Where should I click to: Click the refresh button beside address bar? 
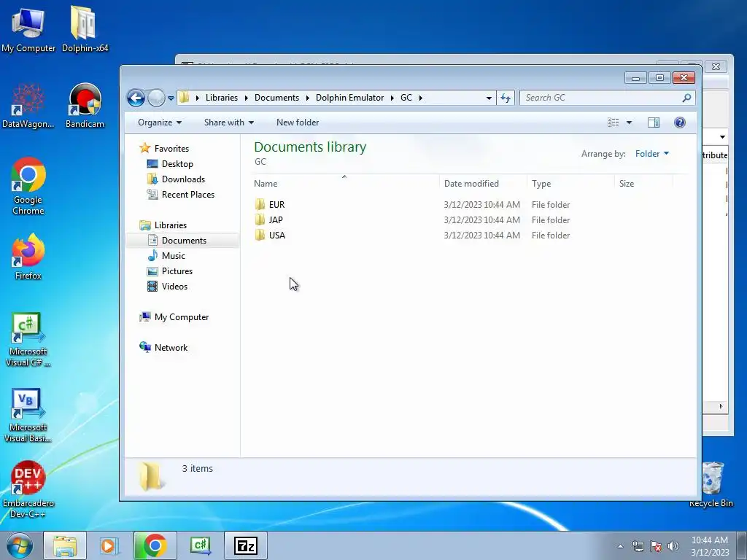pos(506,98)
